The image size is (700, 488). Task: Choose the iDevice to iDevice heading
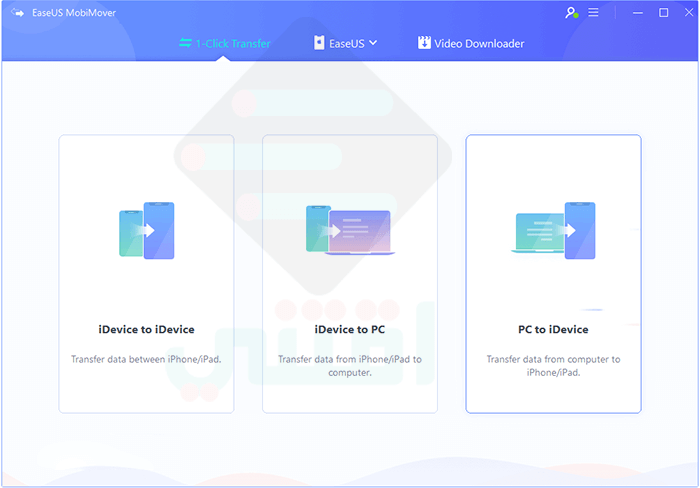[x=146, y=330]
